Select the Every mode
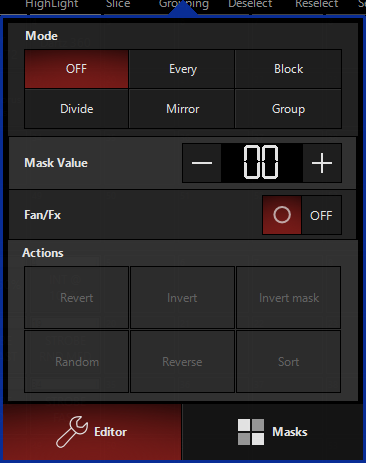Image resolution: width=366 pixels, height=463 pixels. [x=182, y=69]
